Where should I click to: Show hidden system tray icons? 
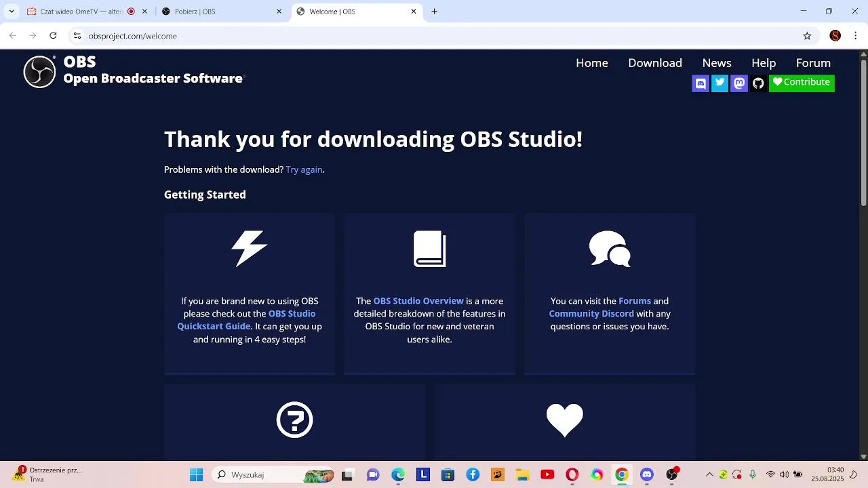pos(709,475)
